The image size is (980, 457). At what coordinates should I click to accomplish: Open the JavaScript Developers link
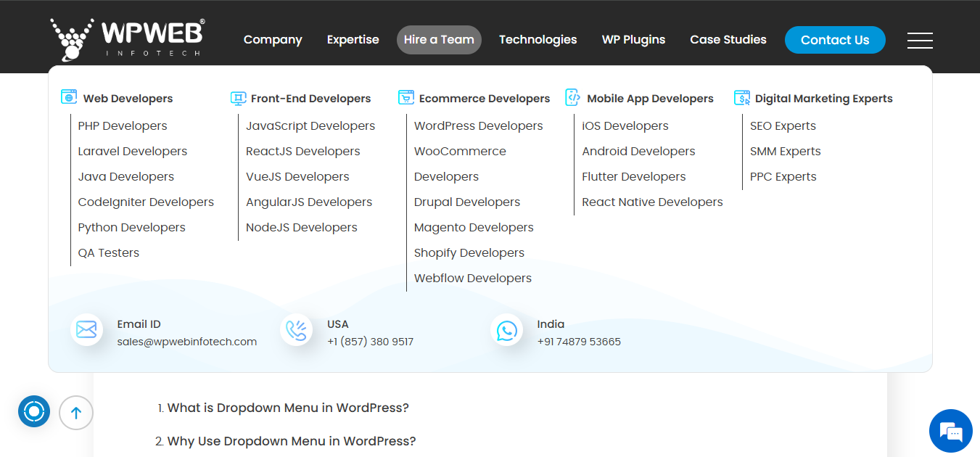pyautogui.click(x=310, y=126)
